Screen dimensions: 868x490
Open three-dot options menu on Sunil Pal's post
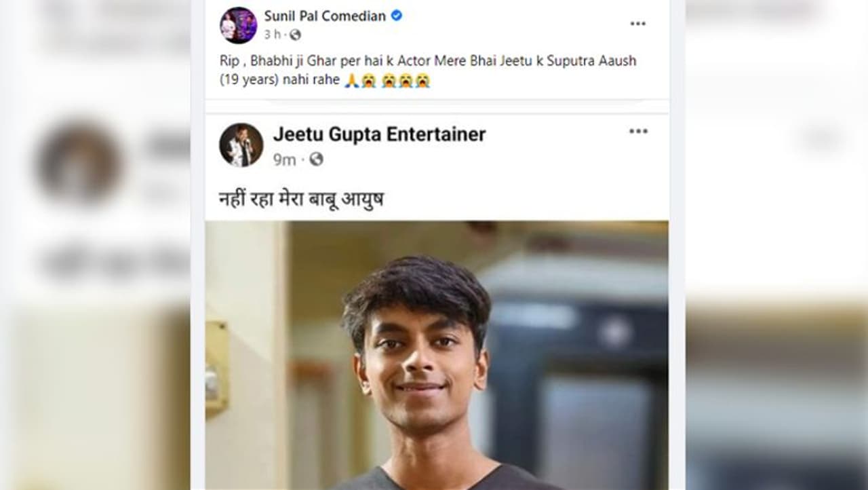coord(637,24)
